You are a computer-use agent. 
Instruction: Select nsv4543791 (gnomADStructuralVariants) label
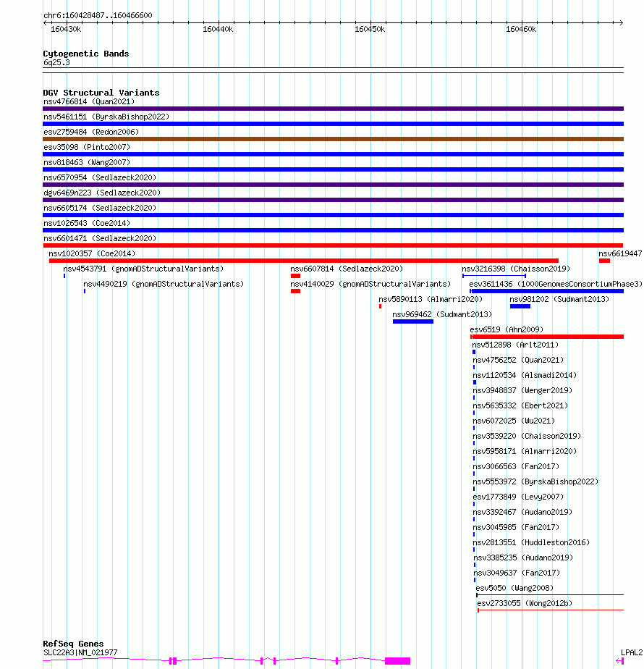point(143,269)
